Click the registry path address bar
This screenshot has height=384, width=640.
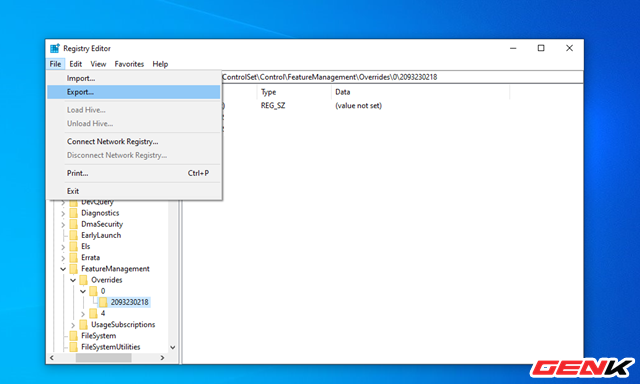point(402,77)
